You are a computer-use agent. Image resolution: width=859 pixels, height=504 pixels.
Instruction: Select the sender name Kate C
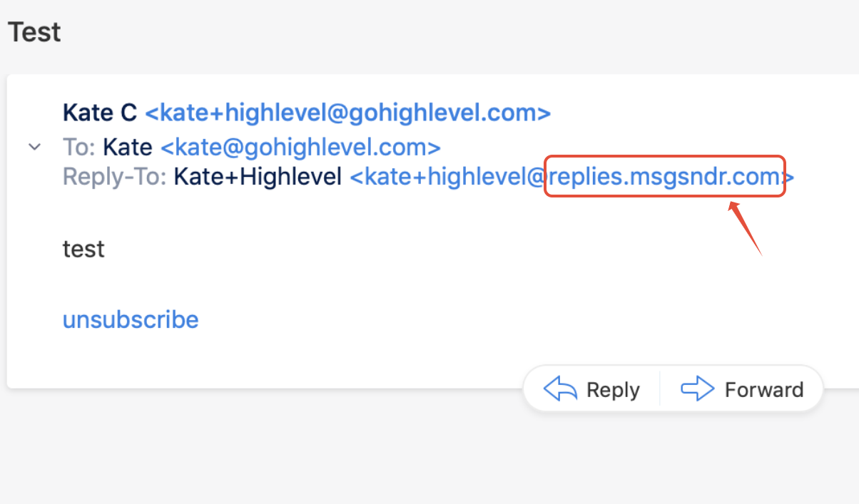[x=100, y=113]
